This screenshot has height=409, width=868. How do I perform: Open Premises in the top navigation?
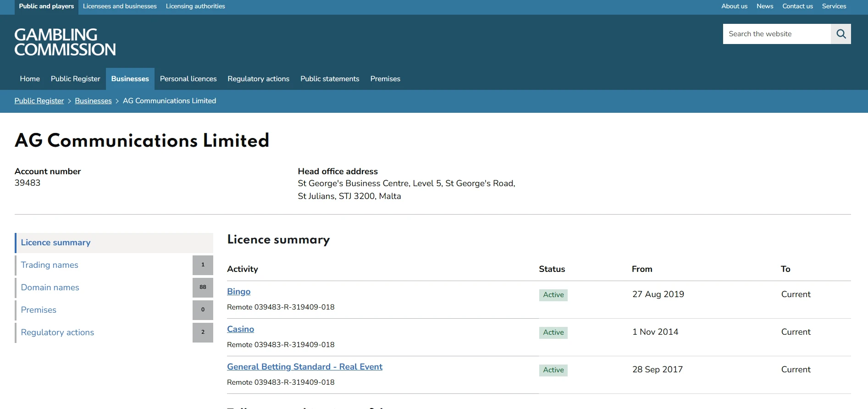tap(385, 79)
